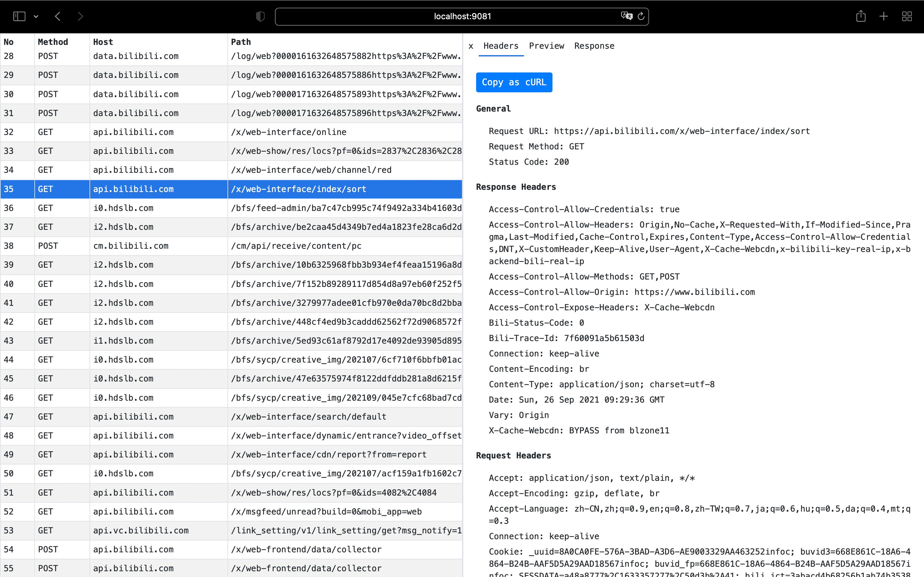Open the sidebar dropdown chevron

pyautogui.click(x=36, y=16)
